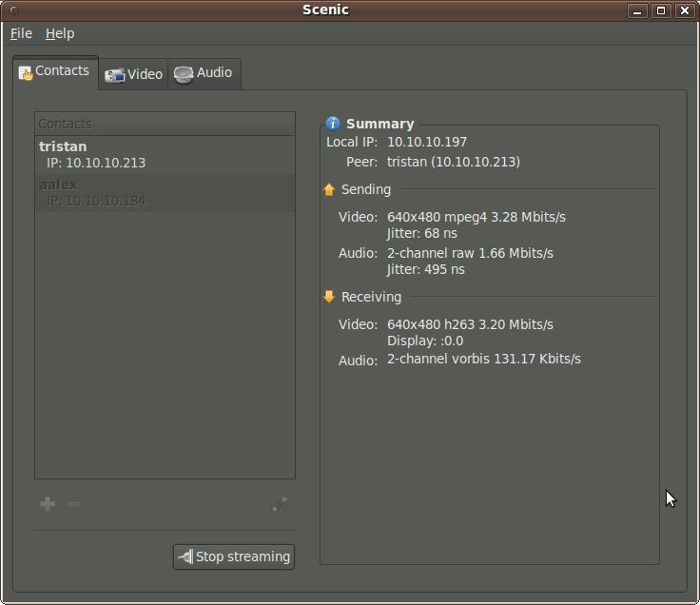Open the Help menu
700x605 pixels.
coord(59,33)
